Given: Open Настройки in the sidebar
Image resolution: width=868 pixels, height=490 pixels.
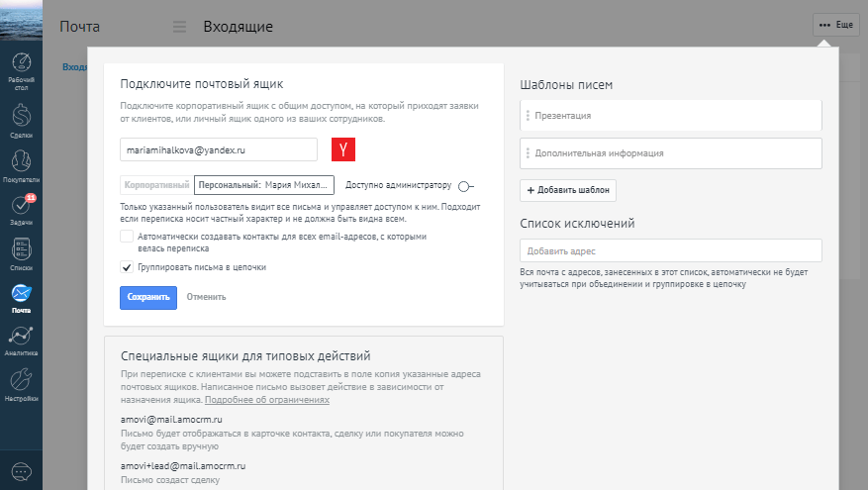Looking at the screenshot, I should (x=21, y=384).
